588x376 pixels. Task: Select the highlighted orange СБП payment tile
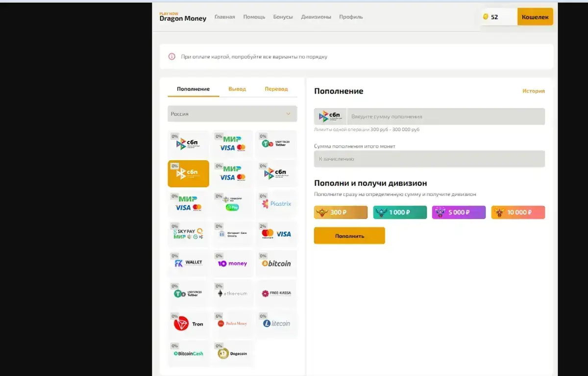click(188, 174)
